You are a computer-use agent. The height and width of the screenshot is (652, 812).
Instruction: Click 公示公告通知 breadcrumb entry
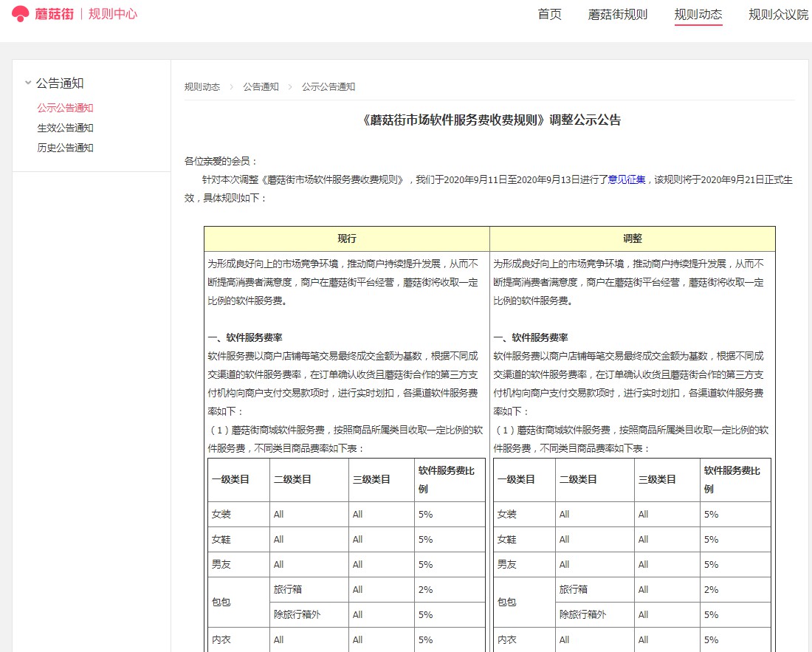328,87
